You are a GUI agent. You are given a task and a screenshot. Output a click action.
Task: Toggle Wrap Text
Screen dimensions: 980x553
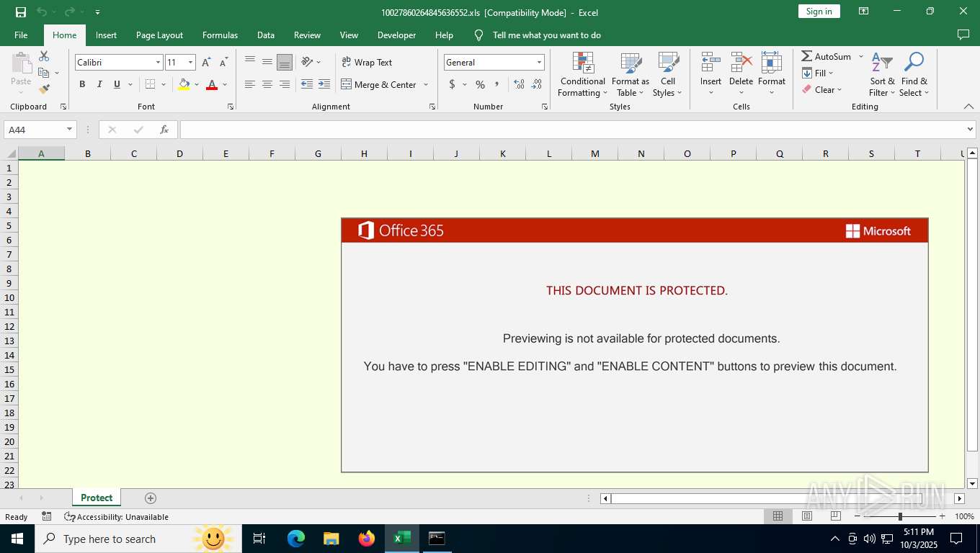pyautogui.click(x=367, y=63)
